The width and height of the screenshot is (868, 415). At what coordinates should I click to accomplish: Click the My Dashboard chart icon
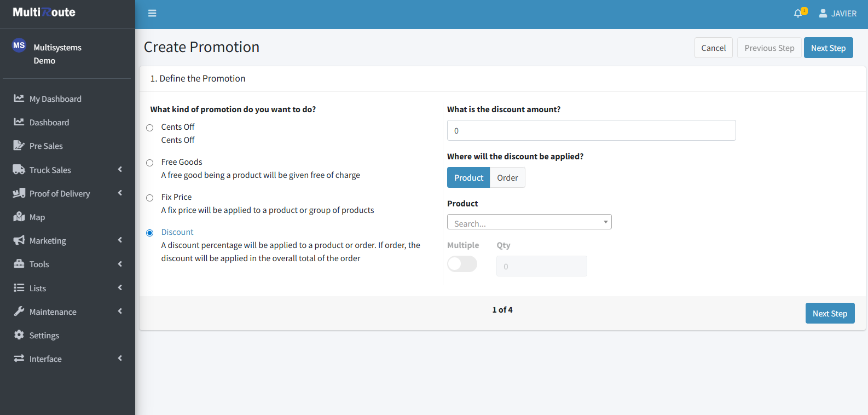coord(19,99)
